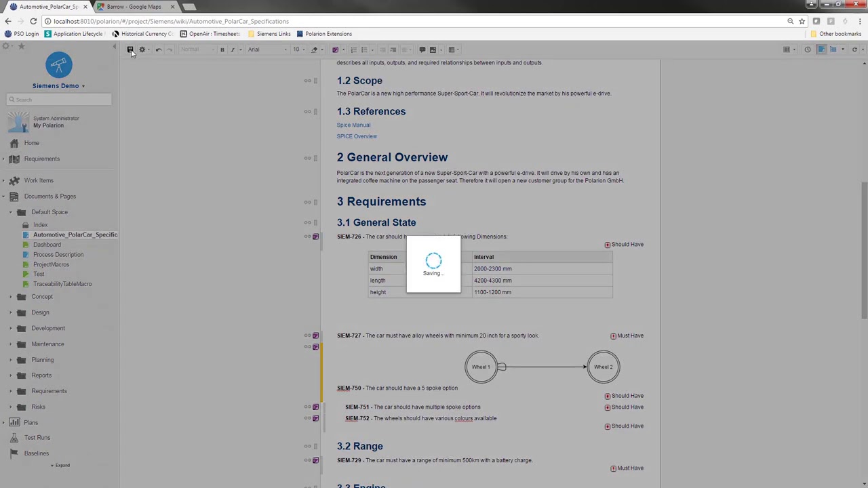Open the document history clock icon

[808, 49]
